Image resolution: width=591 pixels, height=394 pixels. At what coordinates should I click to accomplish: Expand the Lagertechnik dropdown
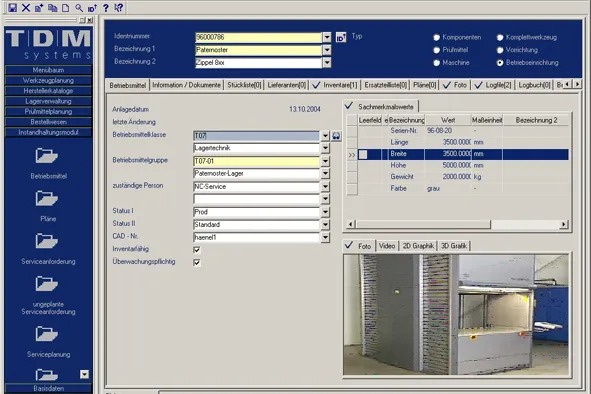[325, 148]
